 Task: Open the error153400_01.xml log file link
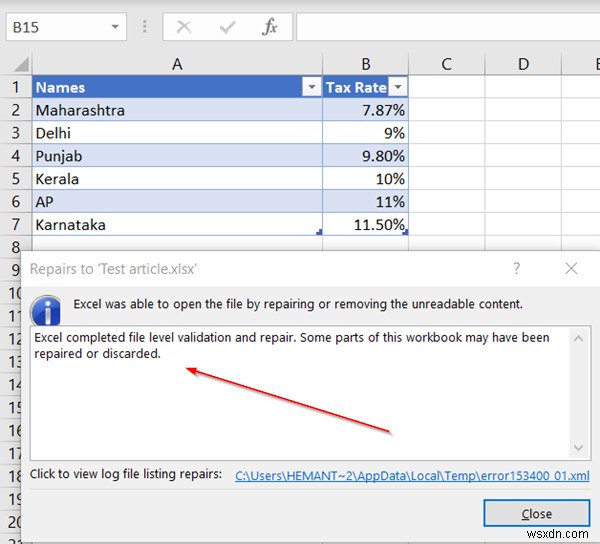tap(412, 476)
